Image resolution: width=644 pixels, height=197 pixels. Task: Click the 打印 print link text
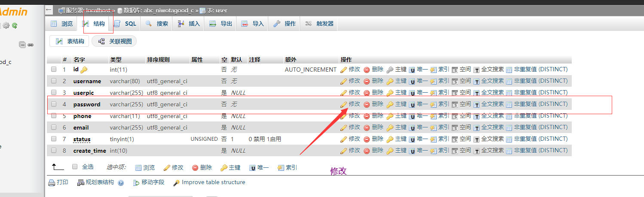click(63, 182)
